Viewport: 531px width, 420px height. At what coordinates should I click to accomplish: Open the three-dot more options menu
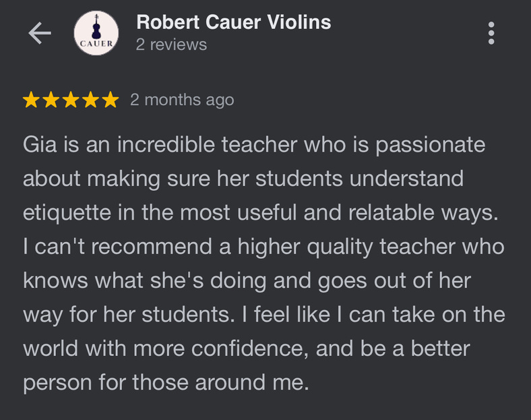[x=491, y=33]
